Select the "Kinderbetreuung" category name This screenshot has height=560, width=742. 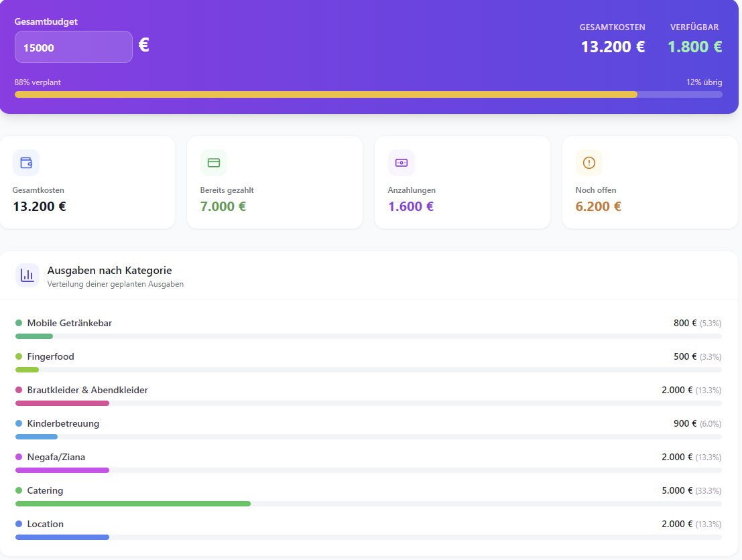pyautogui.click(x=63, y=424)
